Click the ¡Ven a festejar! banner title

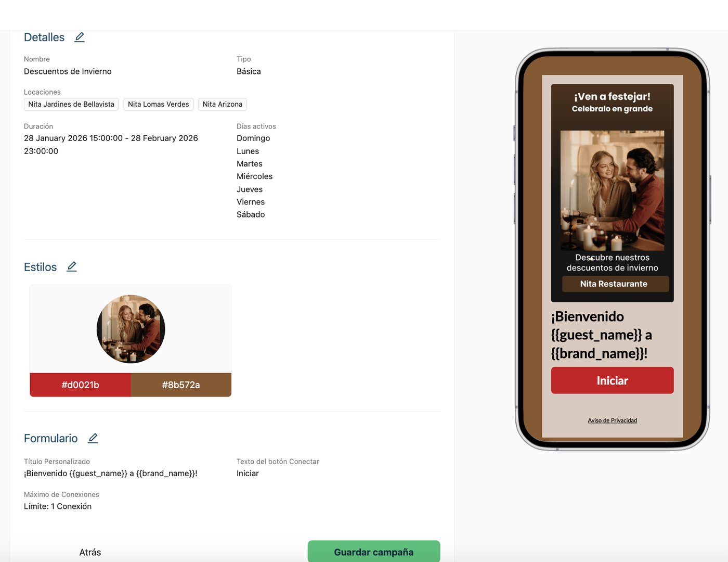(x=613, y=96)
